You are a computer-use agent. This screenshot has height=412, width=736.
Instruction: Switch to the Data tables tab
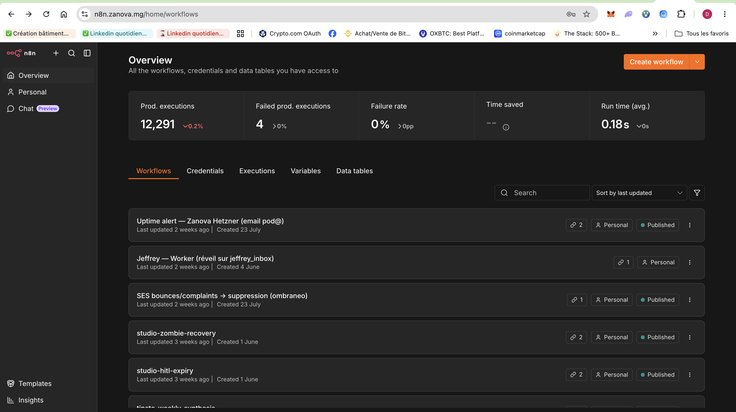(354, 171)
